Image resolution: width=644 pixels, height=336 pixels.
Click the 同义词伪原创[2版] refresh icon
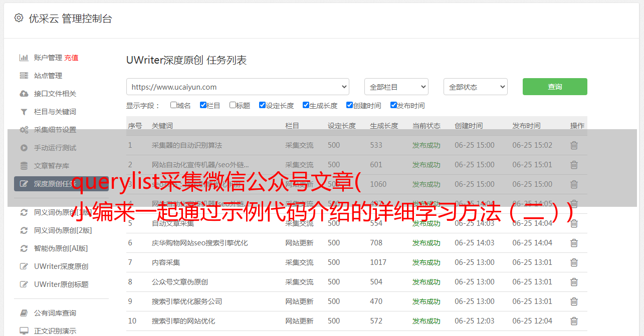point(24,230)
